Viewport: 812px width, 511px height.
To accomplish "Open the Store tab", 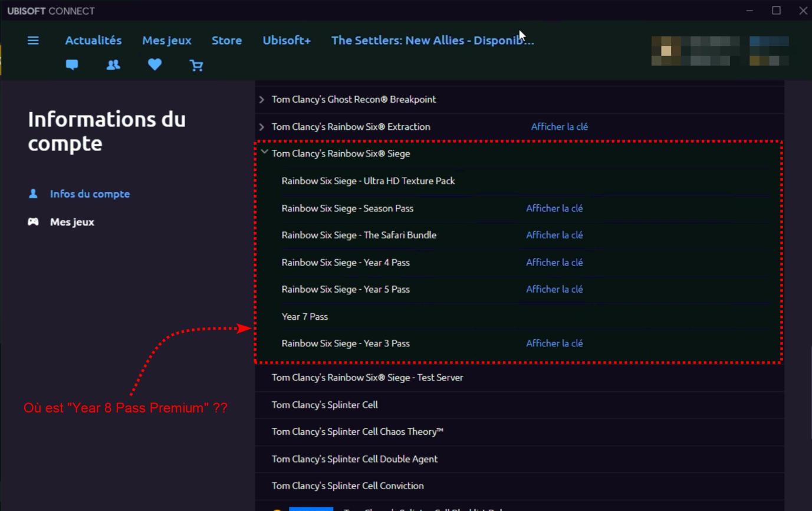I will pos(226,40).
